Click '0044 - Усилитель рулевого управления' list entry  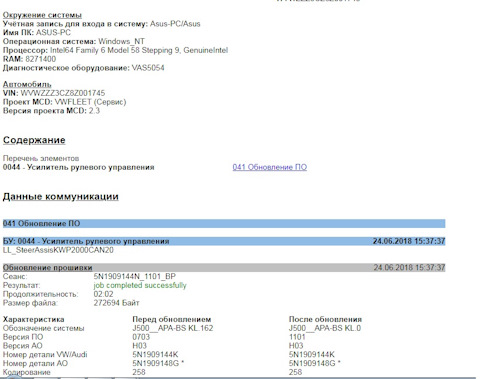tap(78, 167)
